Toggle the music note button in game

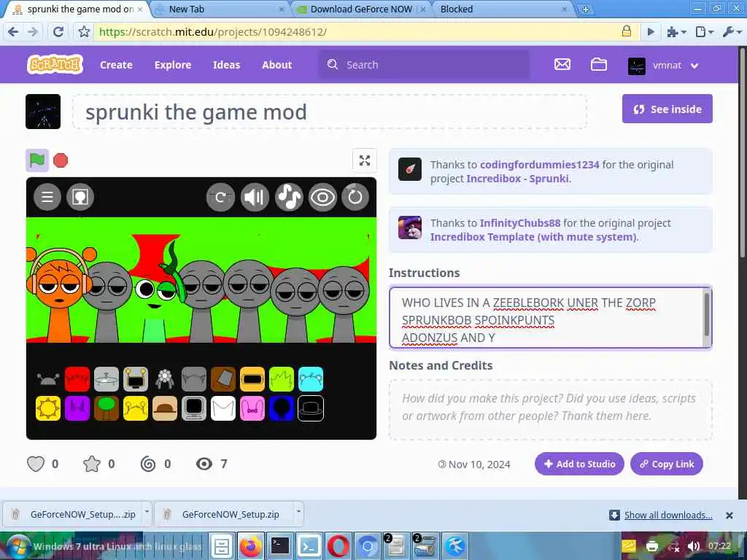(289, 197)
